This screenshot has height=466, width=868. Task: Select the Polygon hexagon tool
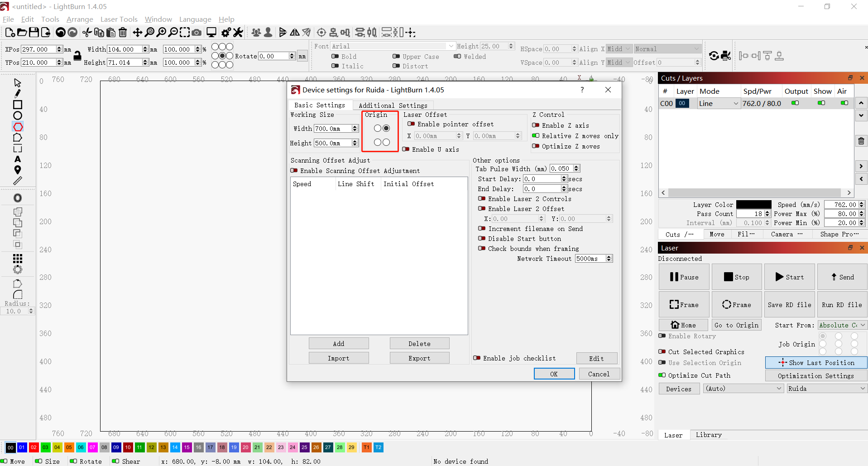point(18,127)
